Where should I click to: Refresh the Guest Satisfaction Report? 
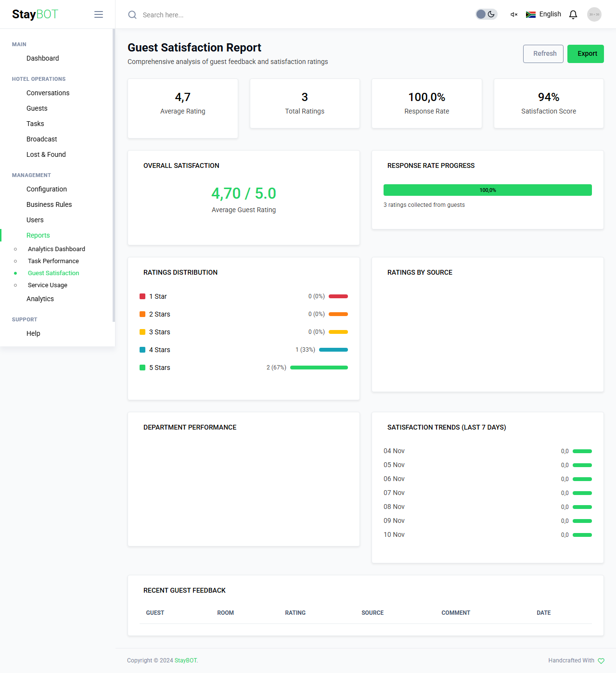coord(543,54)
